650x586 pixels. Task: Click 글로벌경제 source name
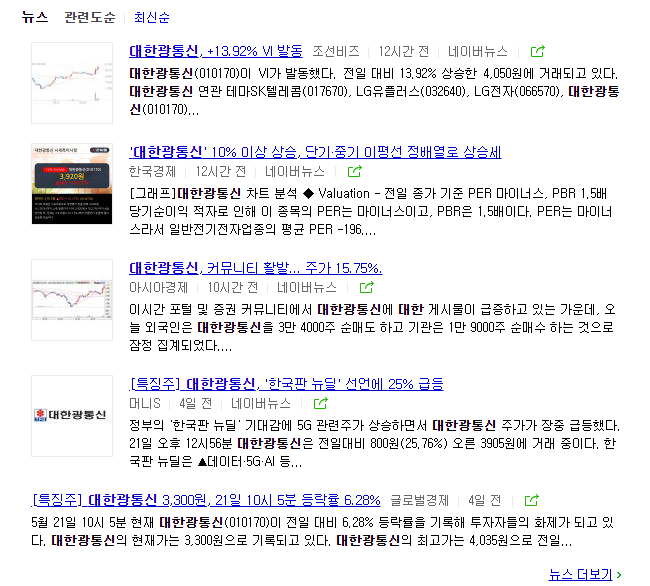(420, 500)
